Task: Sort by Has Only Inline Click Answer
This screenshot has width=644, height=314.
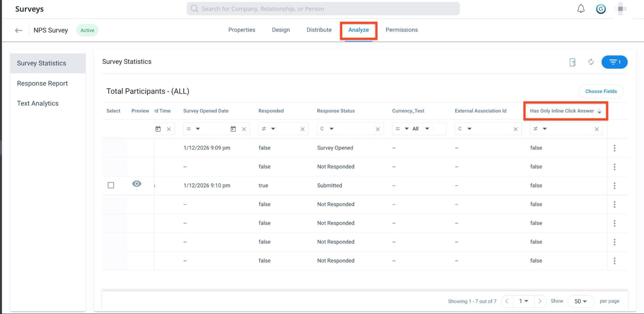Action: point(599,111)
